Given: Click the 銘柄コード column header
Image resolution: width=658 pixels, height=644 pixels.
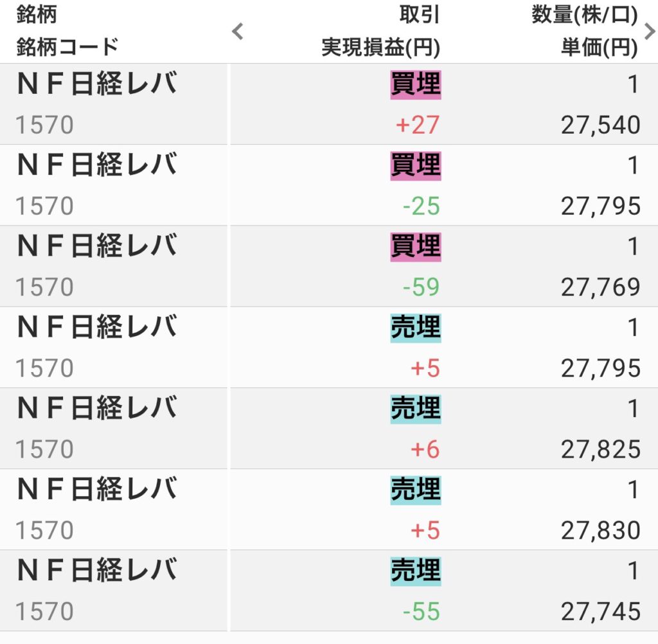Looking at the screenshot, I should [x=67, y=47].
